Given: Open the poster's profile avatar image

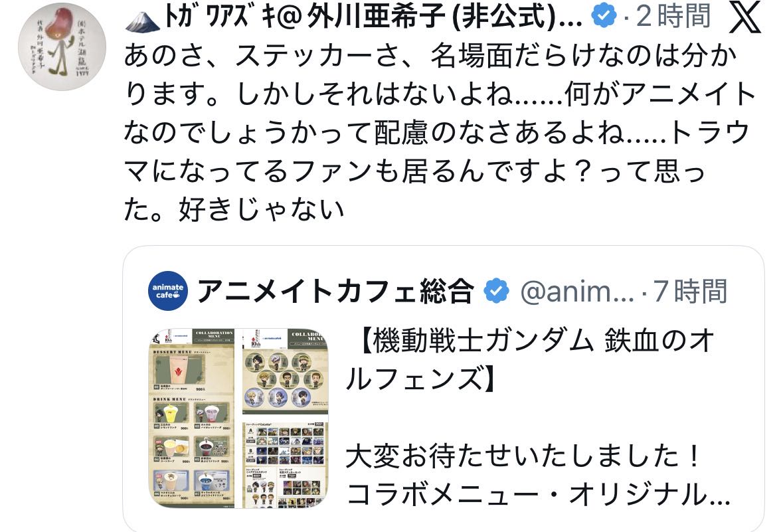Looking at the screenshot, I should pyautogui.click(x=62, y=46).
